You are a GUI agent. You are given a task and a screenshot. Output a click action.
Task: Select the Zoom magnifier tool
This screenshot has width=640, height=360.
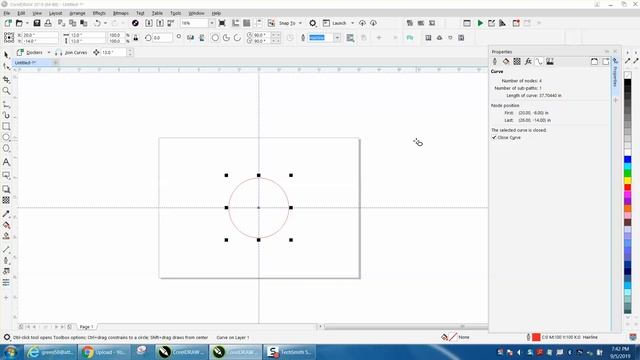[6, 91]
